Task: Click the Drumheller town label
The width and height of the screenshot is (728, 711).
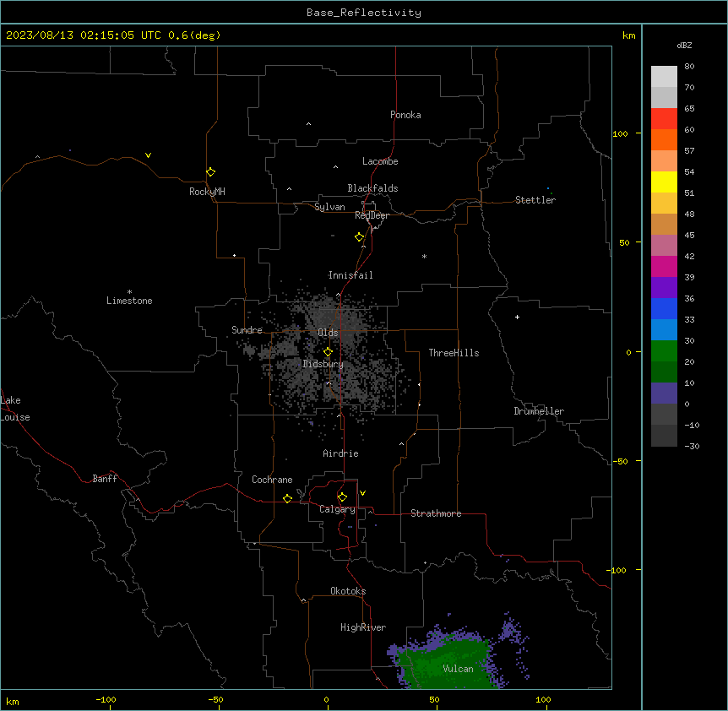Action: click(x=539, y=411)
